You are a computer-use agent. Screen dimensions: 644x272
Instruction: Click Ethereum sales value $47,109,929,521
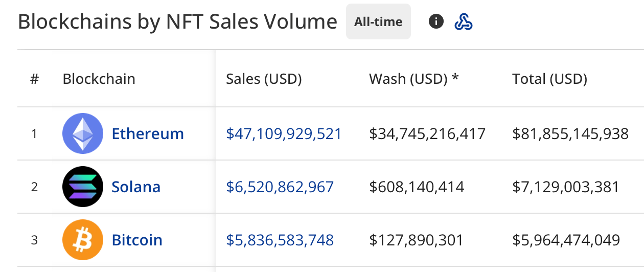[284, 134]
